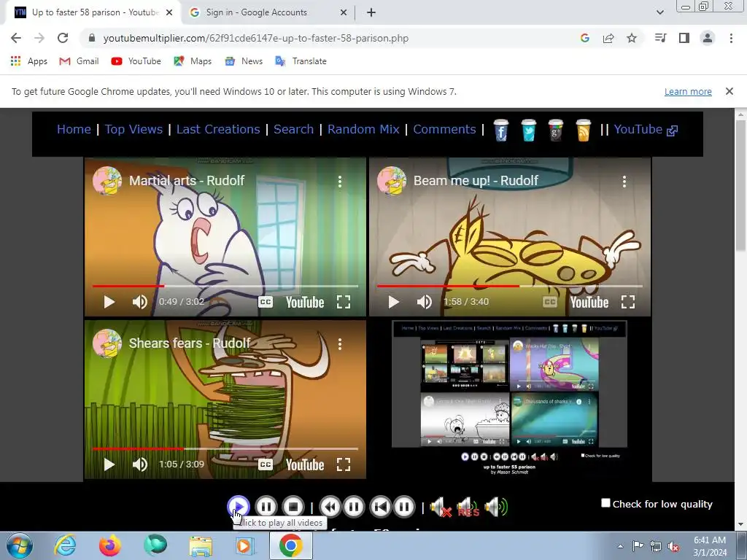The width and height of the screenshot is (747, 560).
Task: Click channel avatar on Shears fears video
Action: (107, 343)
